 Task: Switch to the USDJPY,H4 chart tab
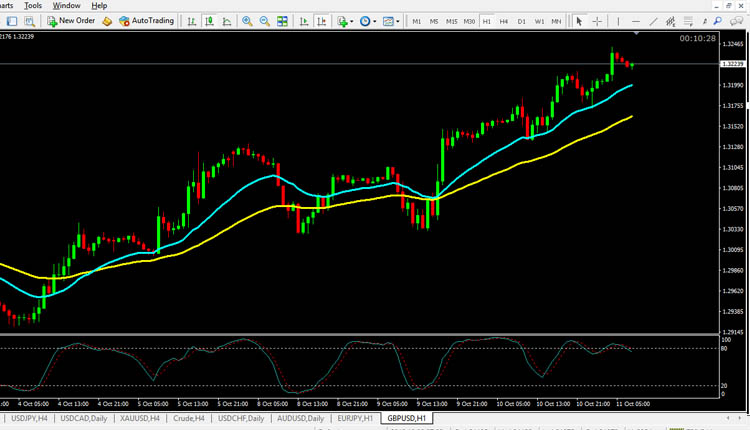[x=29, y=418]
